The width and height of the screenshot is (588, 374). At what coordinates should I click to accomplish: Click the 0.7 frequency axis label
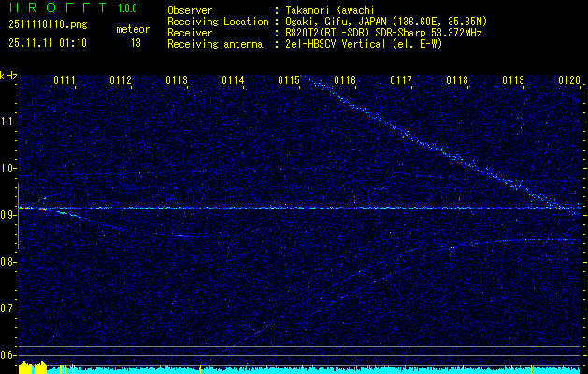coord(8,308)
